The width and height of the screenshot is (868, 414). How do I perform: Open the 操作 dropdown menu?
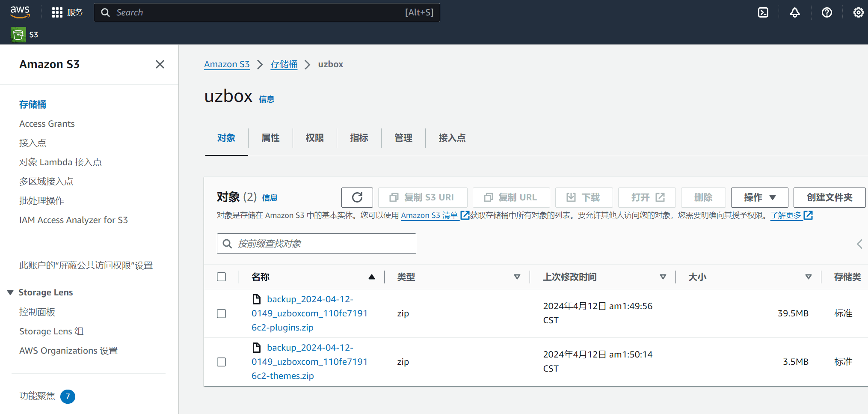pyautogui.click(x=759, y=197)
